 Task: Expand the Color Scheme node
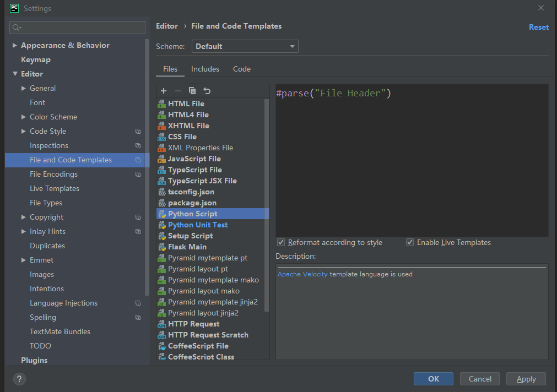(24, 117)
